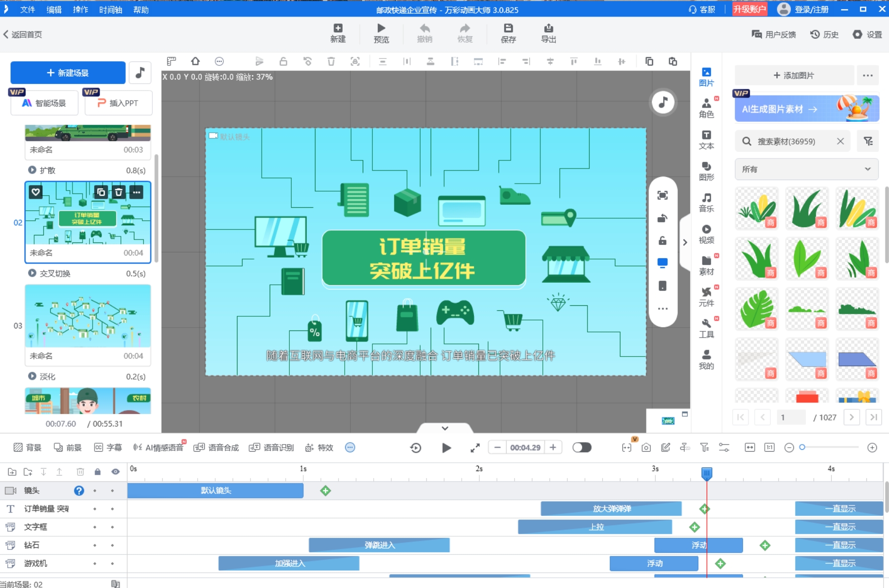Open the 图形 shapes panel
The width and height of the screenshot is (889, 588).
click(x=706, y=171)
